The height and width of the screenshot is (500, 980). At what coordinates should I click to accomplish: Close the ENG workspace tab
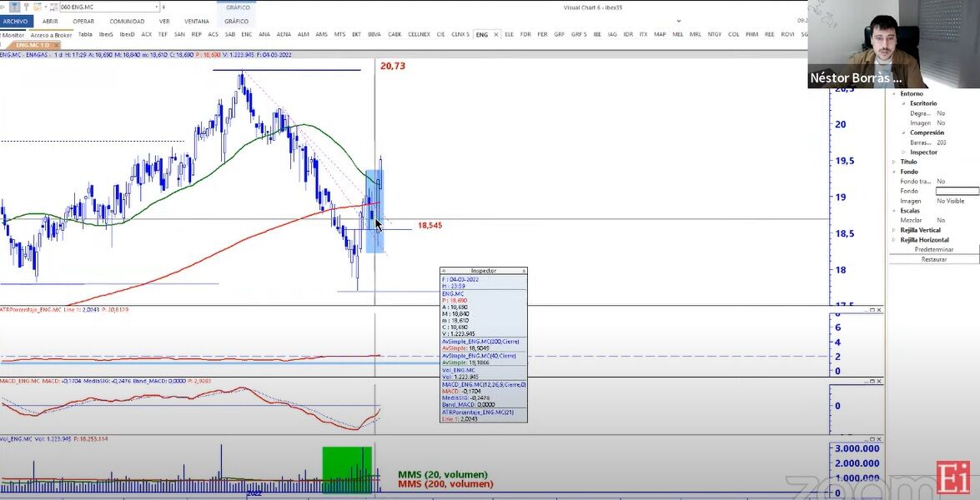pyautogui.click(x=496, y=34)
